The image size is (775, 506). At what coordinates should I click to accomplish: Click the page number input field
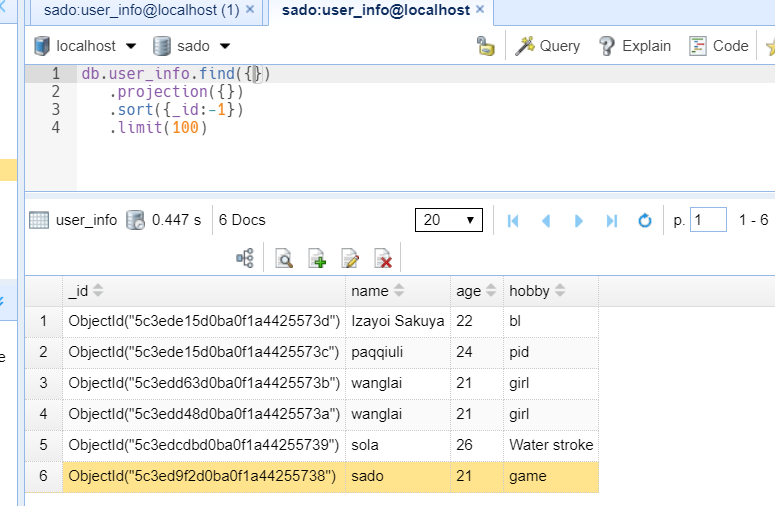[x=708, y=220]
